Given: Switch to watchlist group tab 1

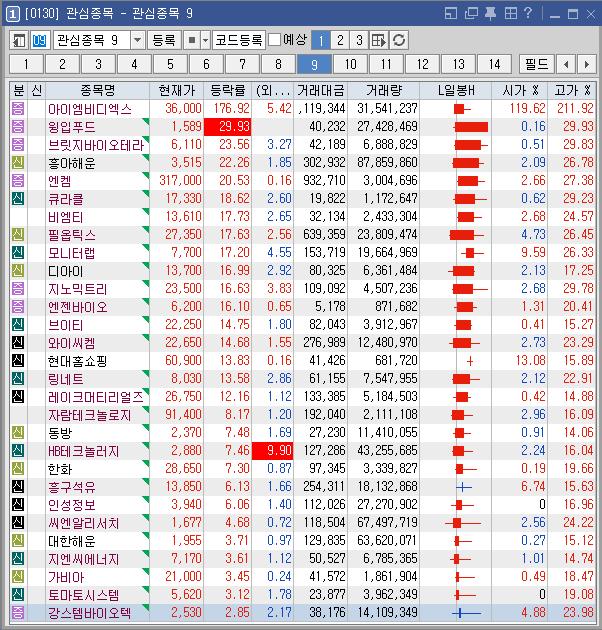Looking at the screenshot, I should (x=26, y=64).
